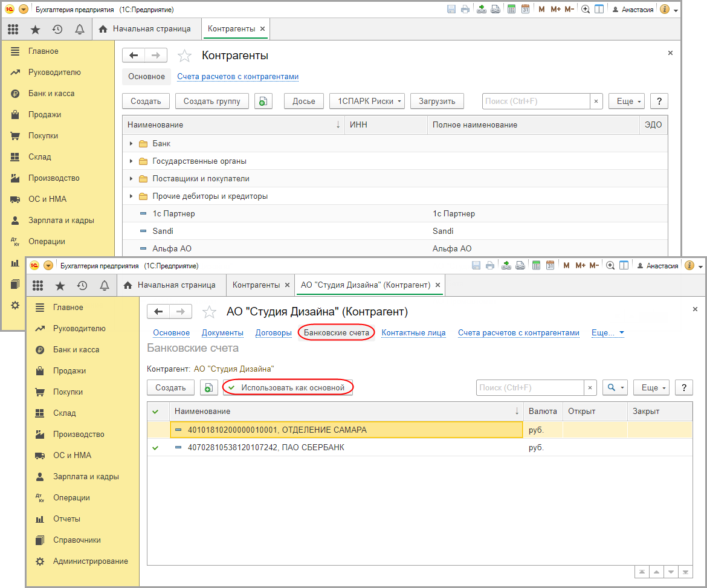Navigate back arrow in Контрагенты window
Screen dimensions: 707x588
click(134, 56)
